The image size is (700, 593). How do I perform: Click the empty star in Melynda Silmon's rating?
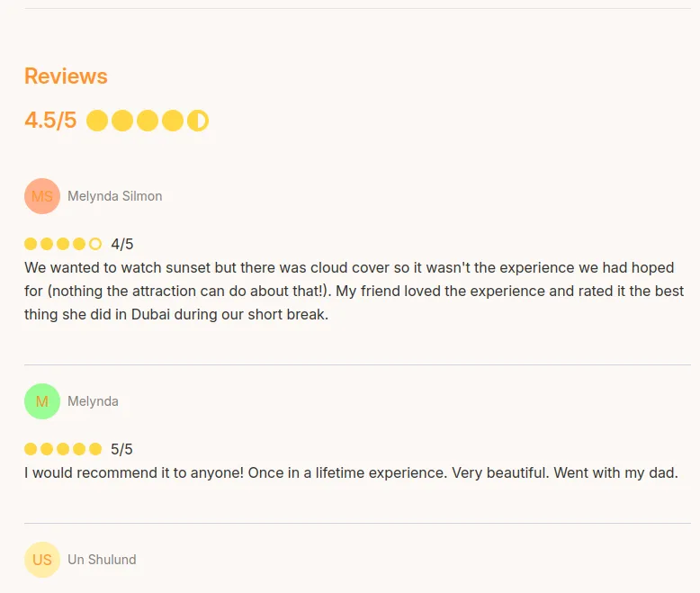[95, 244]
